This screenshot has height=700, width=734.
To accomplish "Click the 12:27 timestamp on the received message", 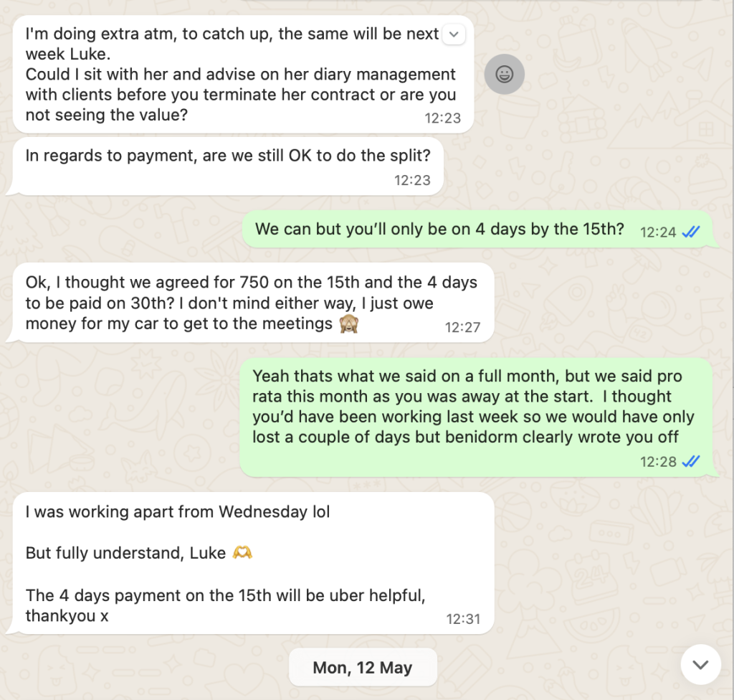I will point(462,327).
